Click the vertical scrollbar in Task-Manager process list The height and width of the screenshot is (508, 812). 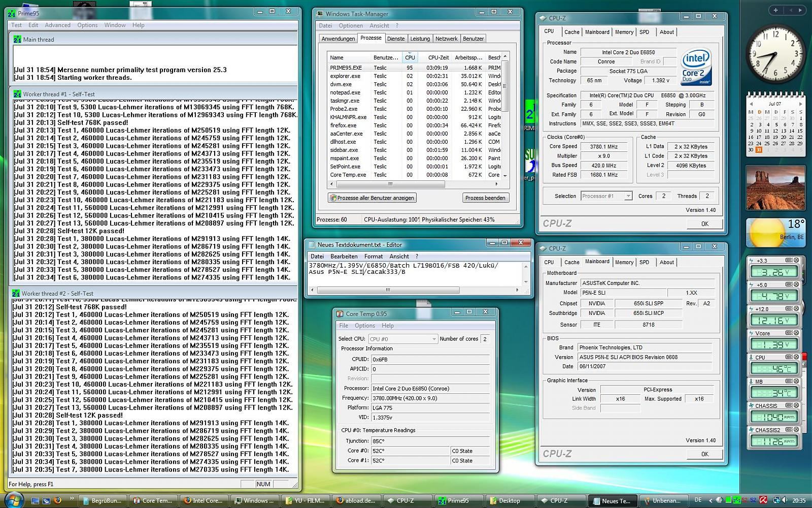(x=505, y=115)
